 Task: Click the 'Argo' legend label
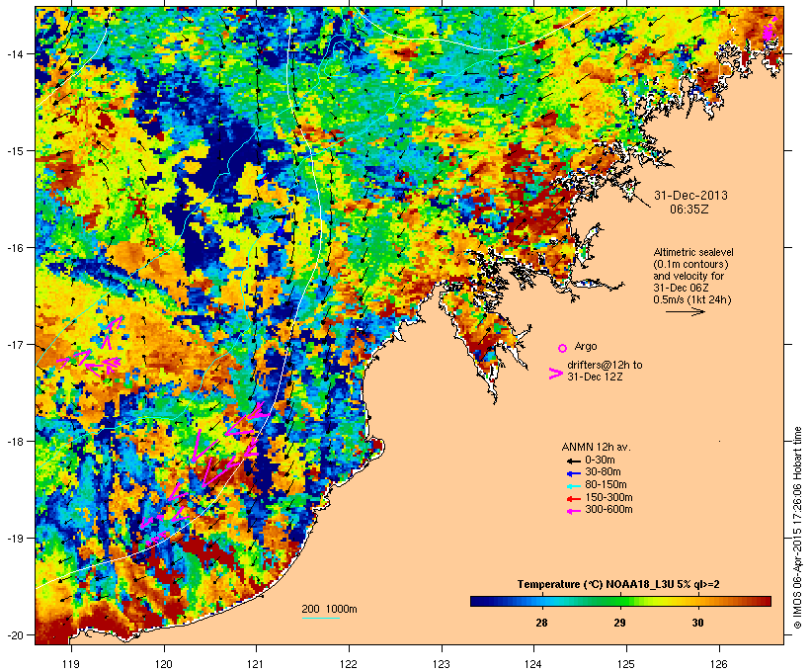(586, 346)
